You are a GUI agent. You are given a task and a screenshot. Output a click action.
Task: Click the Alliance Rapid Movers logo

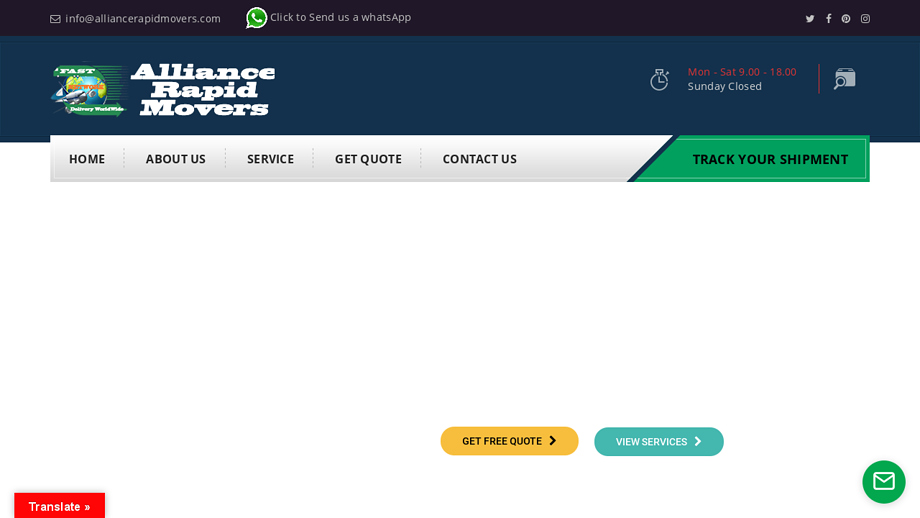pos(163,90)
